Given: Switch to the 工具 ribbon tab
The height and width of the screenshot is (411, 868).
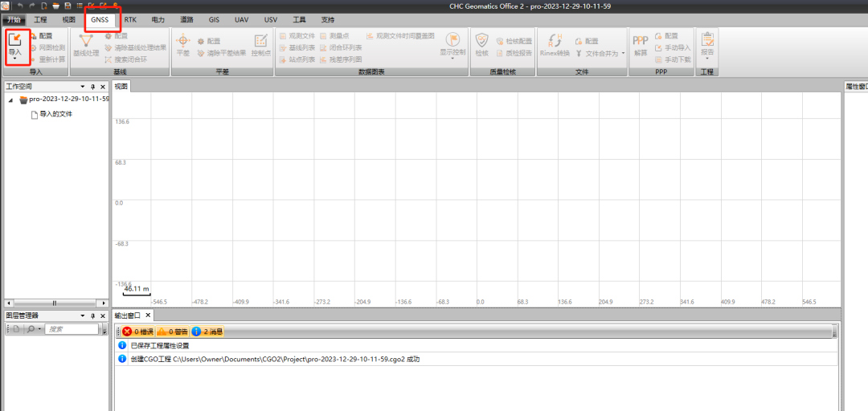Looking at the screenshot, I should pyautogui.click(x=299, y=19).
